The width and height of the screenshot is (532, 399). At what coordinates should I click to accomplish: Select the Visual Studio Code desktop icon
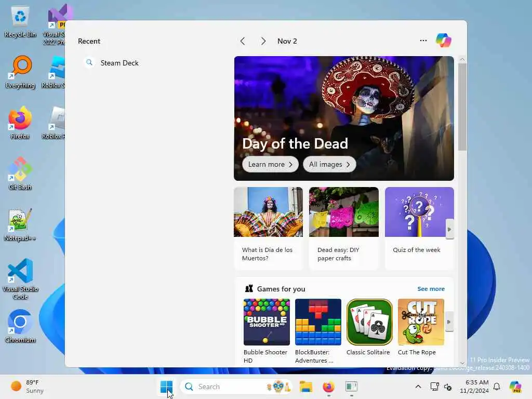coord(20,279)
